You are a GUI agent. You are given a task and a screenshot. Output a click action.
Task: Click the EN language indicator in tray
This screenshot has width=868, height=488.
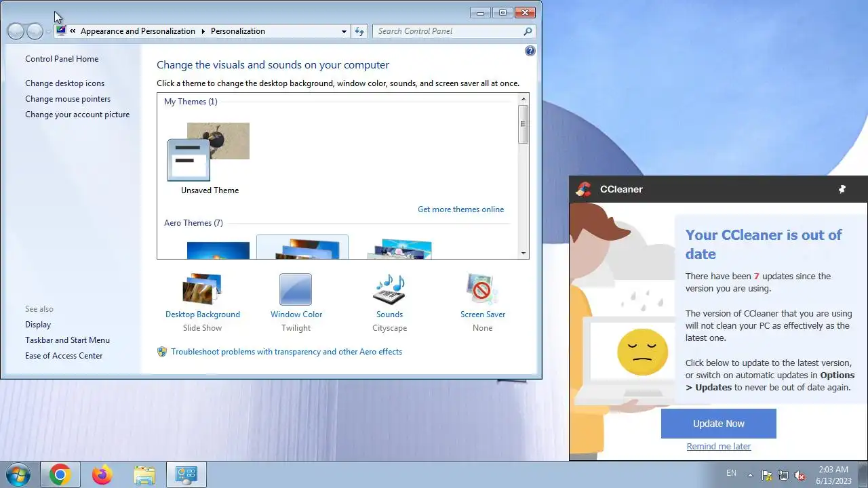[x=731, y=473]
